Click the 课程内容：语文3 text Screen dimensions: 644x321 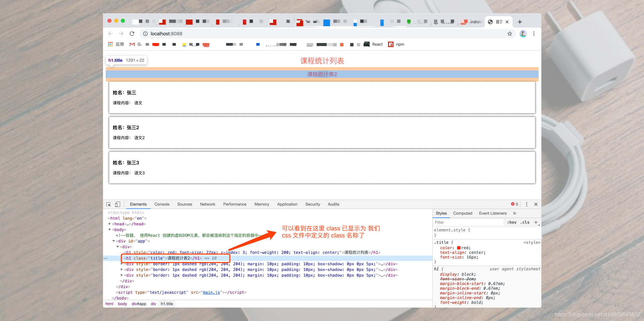coord(129,173)
